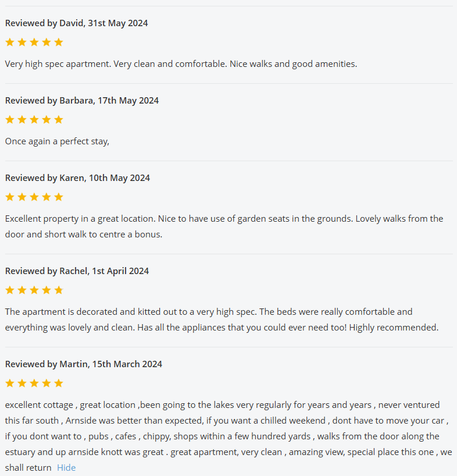Click the 'Reviewed by Martin, 15th March 2024' heading
The height and width of the screenshot is (476, 457).
[x=84, y=364]
